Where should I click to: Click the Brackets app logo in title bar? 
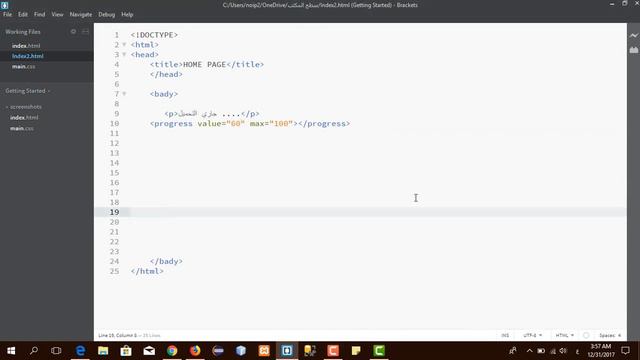pos(4,5)
